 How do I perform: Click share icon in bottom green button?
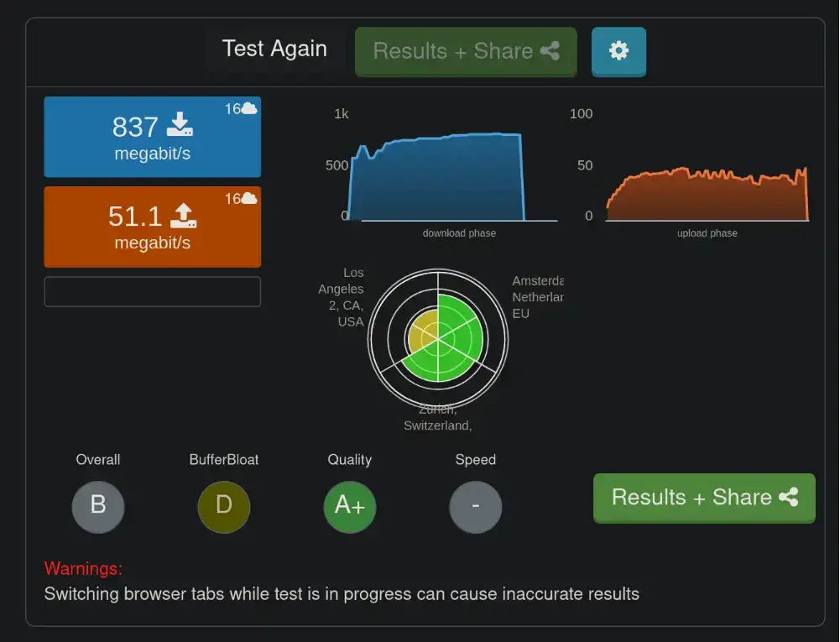[x=788, y=497]
